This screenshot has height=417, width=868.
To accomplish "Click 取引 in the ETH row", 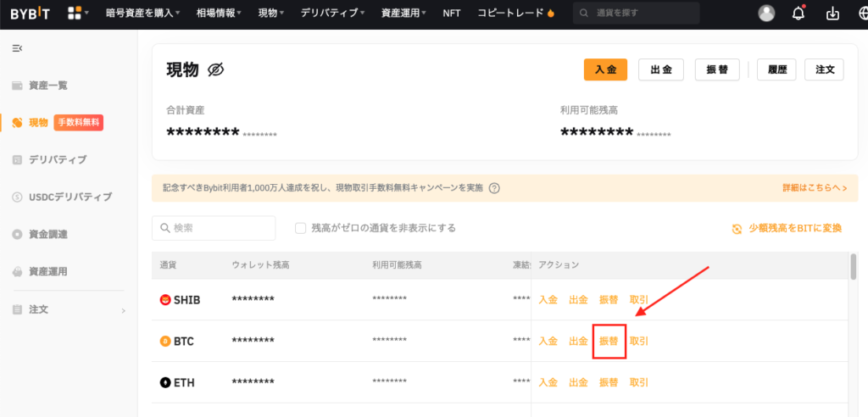I will (639, 382).
